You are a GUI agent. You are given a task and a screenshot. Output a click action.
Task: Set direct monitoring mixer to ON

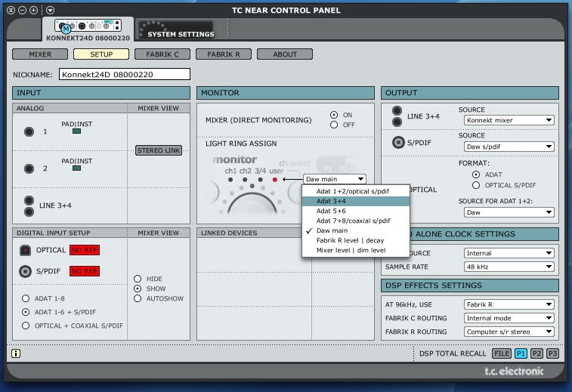[x=334, y=115]
